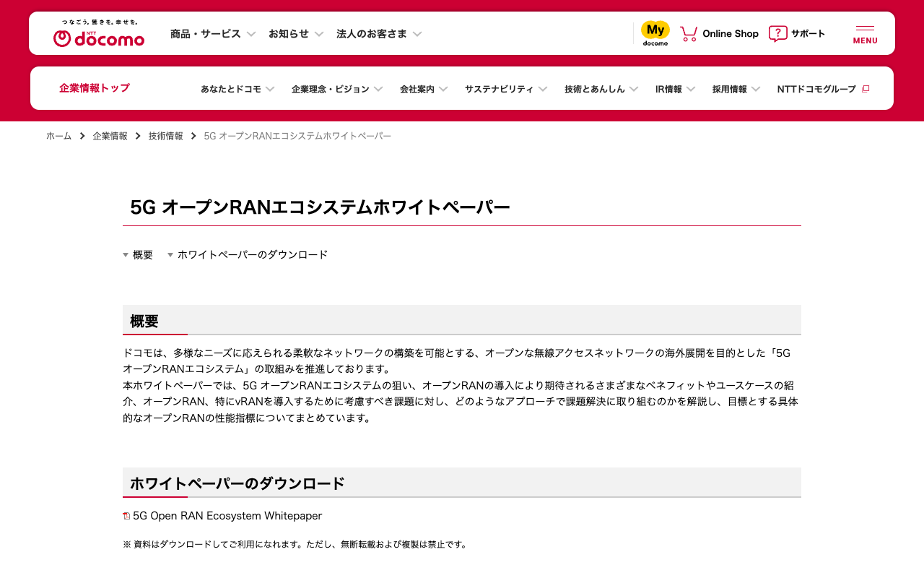Visit the NTTドコモグループ link
The image size is (924, 578).
816,89
